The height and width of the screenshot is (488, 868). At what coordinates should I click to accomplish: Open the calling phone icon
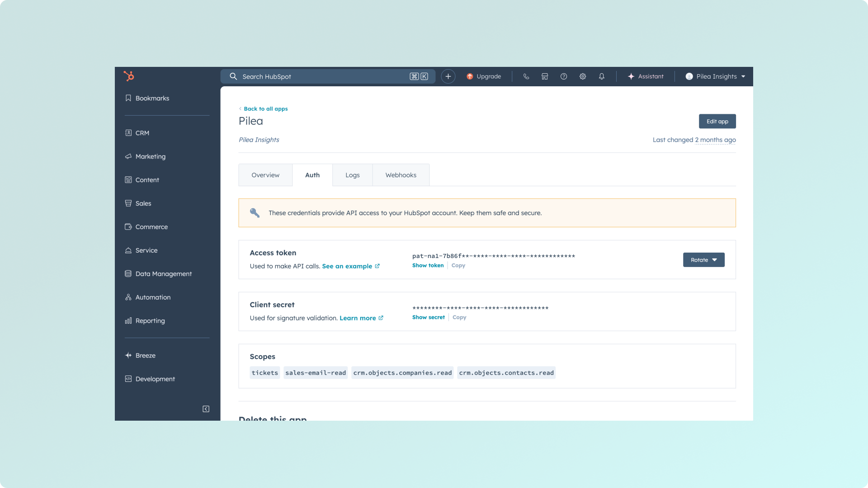click(x=526, y=76)
